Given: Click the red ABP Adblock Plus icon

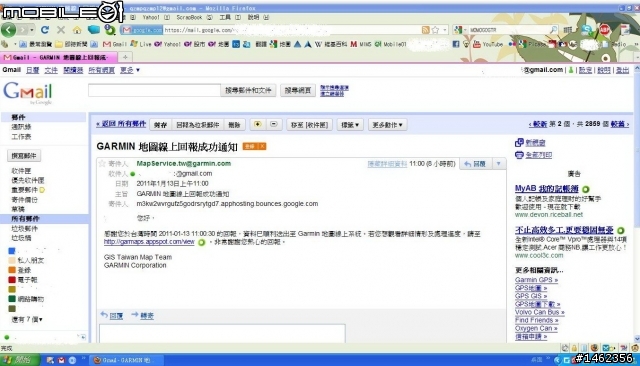Looking at the screenshot, I should [604, 29].
